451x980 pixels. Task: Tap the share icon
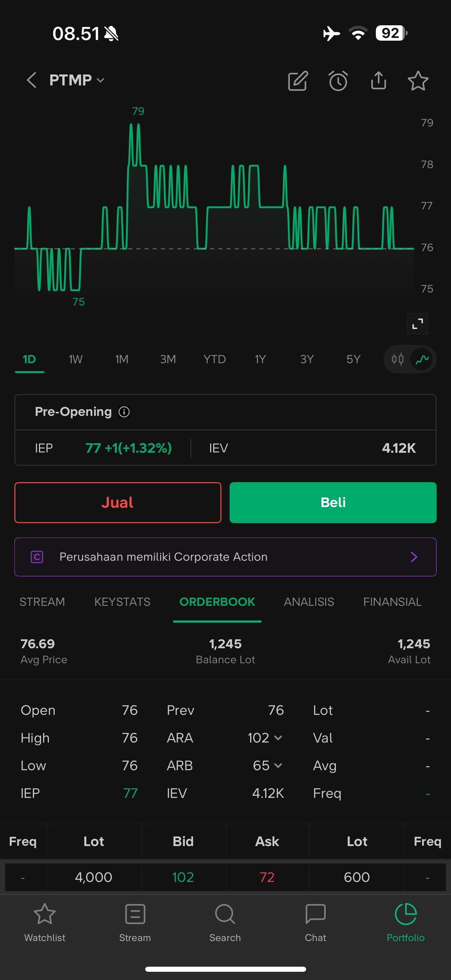click(x=378, y=80)
